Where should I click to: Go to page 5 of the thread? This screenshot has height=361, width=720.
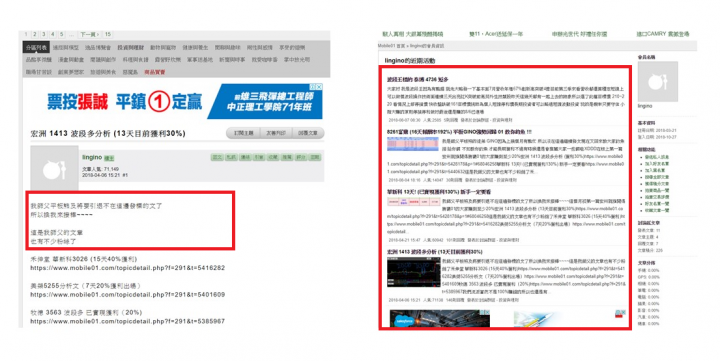[62, 34]
